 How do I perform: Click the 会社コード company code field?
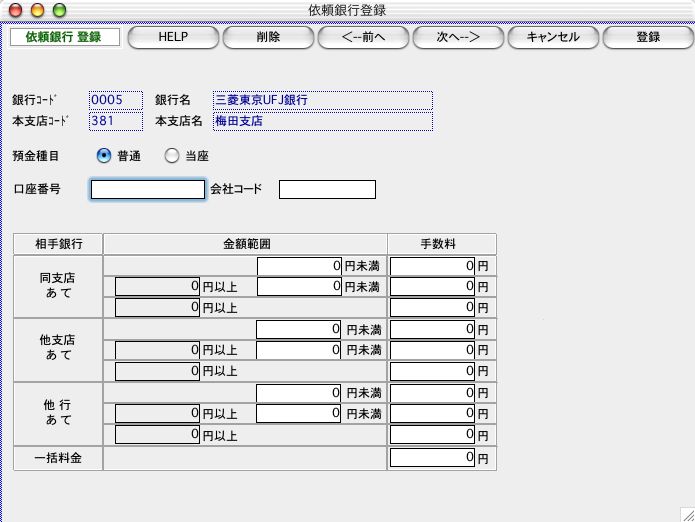pos(327,189)
